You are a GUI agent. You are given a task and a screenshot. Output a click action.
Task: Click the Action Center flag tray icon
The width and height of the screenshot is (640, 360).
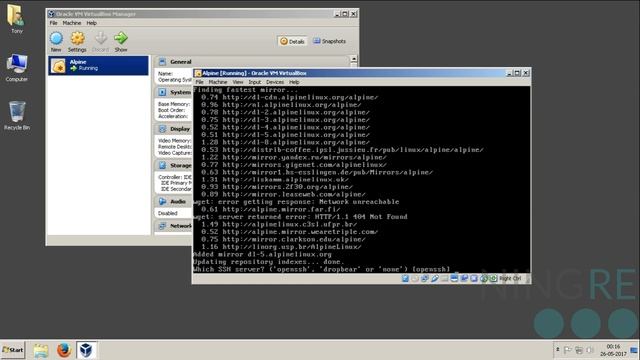[x=567, y=350]
